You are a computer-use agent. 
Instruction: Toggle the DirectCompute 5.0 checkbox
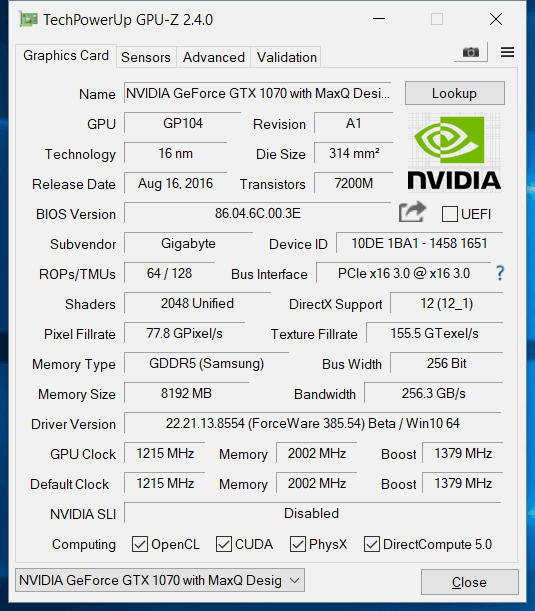coord(372,544)
